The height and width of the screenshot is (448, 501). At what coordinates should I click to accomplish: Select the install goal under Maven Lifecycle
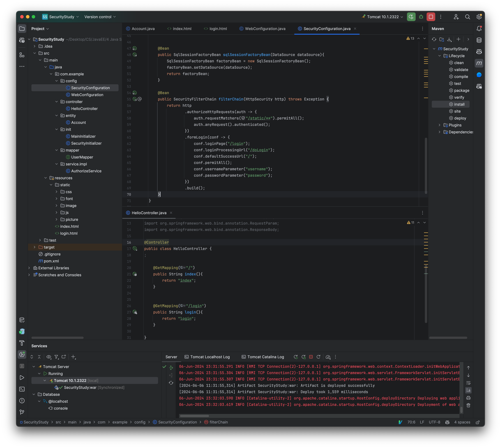459,104
